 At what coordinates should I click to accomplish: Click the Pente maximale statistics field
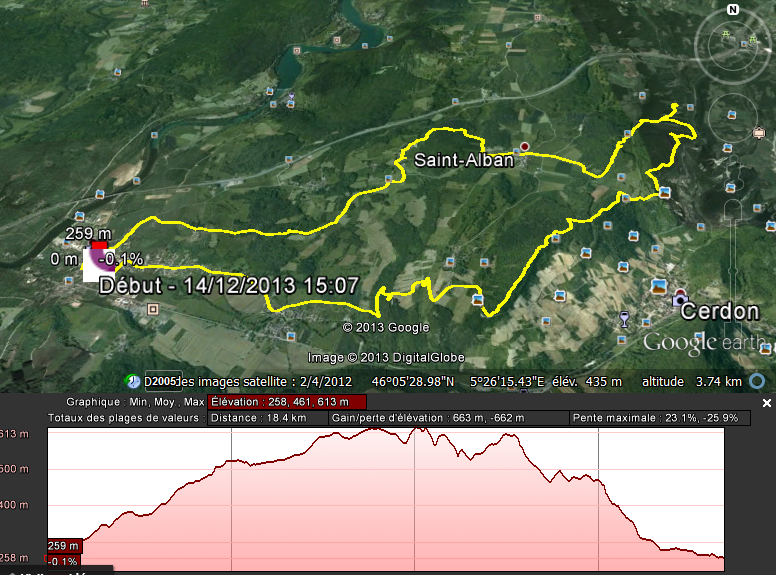click(657, 418)
